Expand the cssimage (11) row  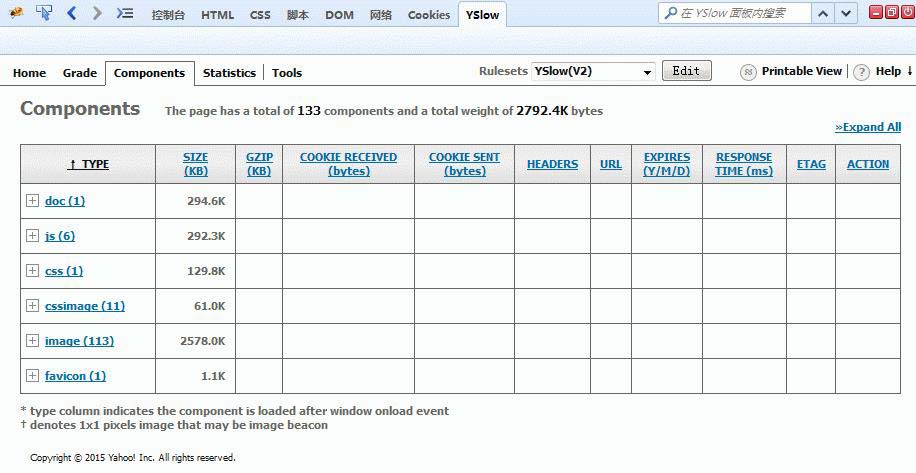point(32,306)
